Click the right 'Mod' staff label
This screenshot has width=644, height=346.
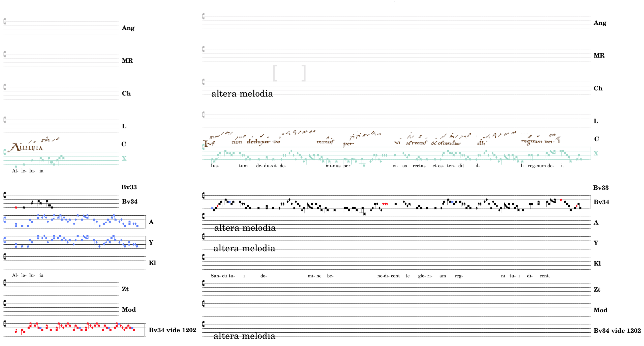pyautogui.click(x=600, y=310)
